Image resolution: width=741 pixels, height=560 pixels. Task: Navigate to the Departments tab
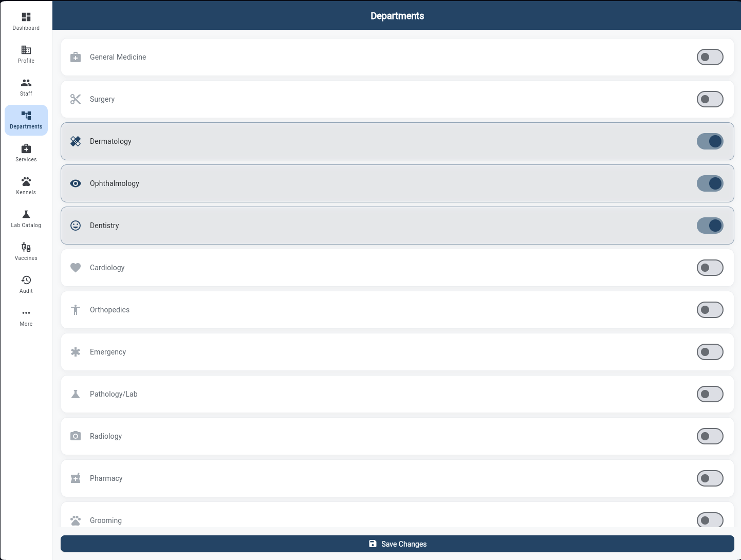(x=26, y=120)
